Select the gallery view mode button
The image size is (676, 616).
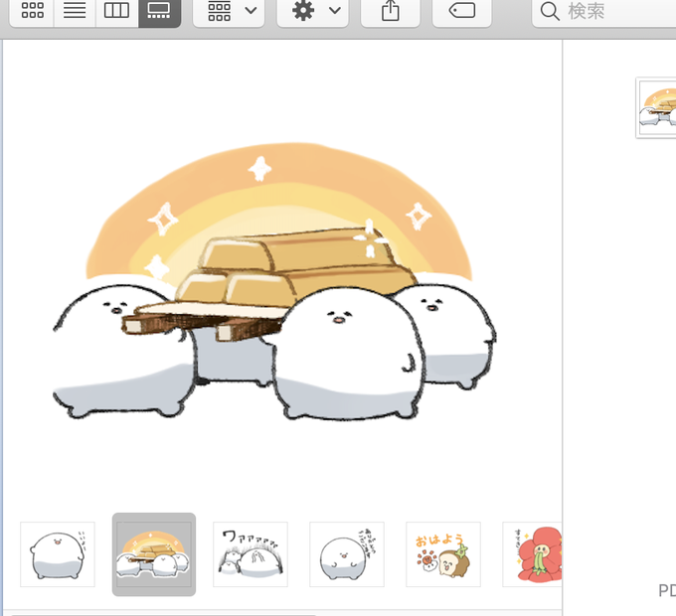click(159, 10)
